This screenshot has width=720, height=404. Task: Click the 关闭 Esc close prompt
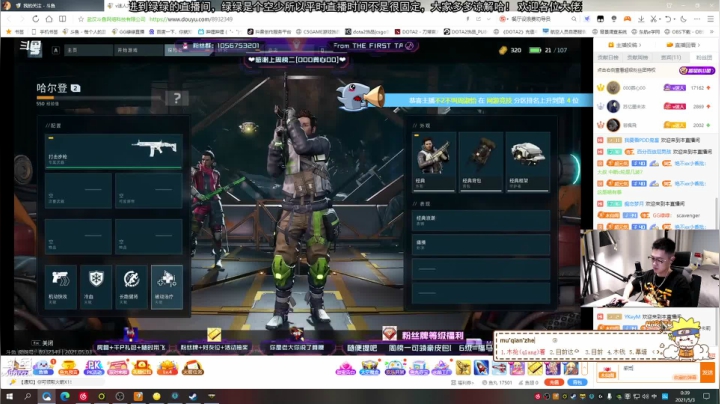pyautogui.click(x=43, y=343)
